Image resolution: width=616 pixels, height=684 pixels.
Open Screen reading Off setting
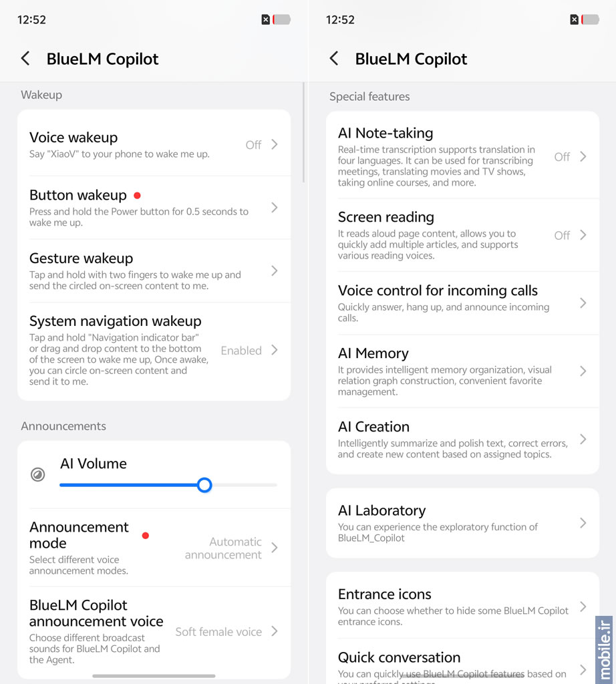click(x=569, y=235)
